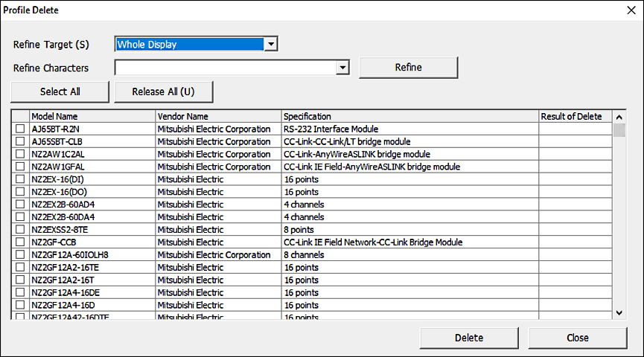644x357 pixels.
Task: Click the text NZ2GF12A2-16TE
Action: (x=65, y=268)
